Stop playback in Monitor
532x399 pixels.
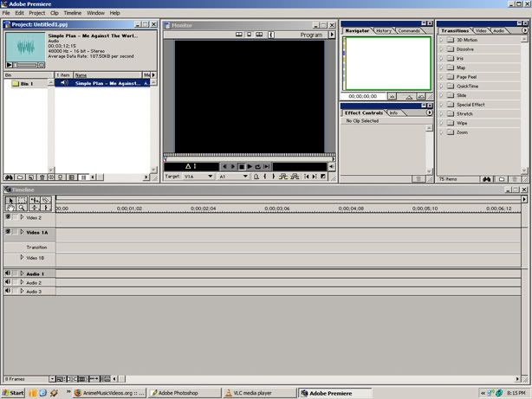point(241,166)
